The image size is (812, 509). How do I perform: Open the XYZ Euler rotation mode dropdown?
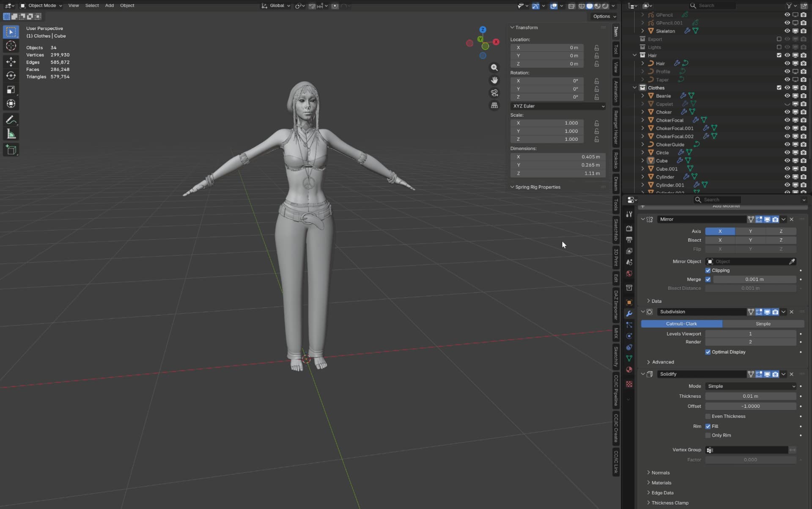(x=558, y=106)
